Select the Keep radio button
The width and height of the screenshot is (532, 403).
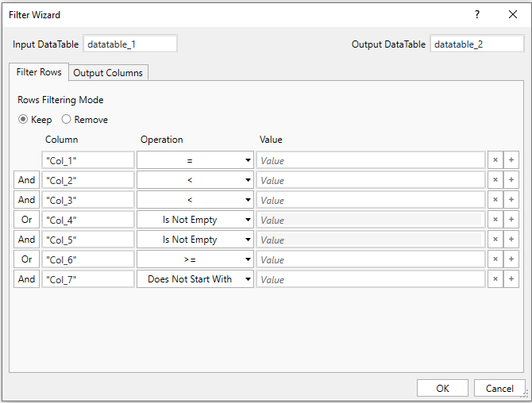click(x=23, y=120)
